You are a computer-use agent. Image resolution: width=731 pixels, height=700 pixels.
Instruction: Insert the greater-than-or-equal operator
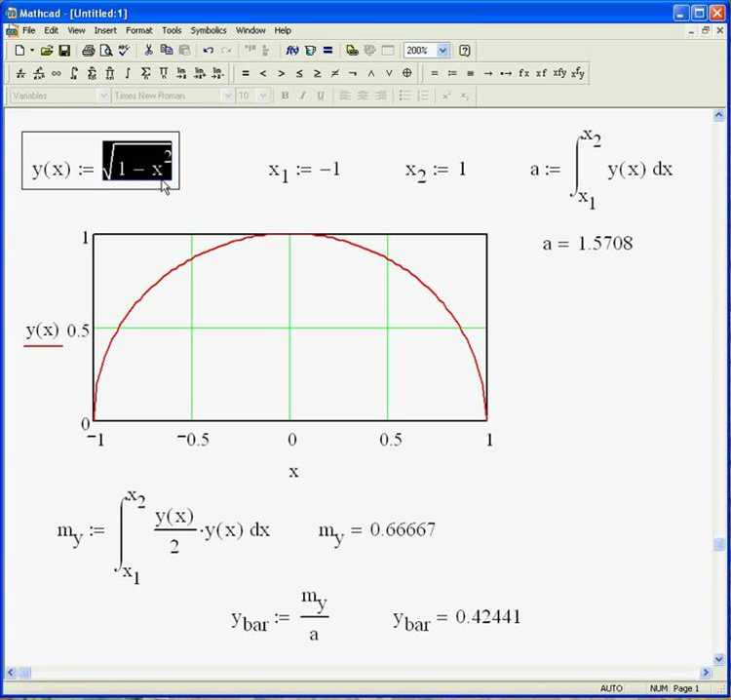point(318,73)
